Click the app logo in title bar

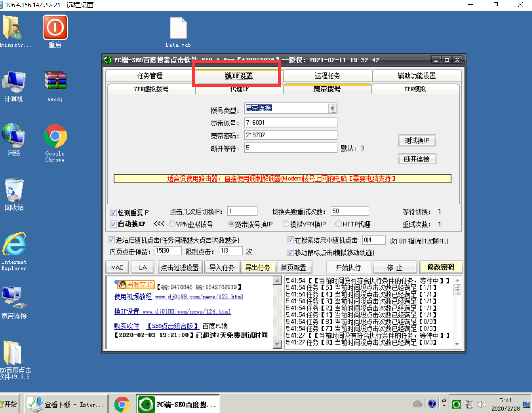(x=108, y=60)
